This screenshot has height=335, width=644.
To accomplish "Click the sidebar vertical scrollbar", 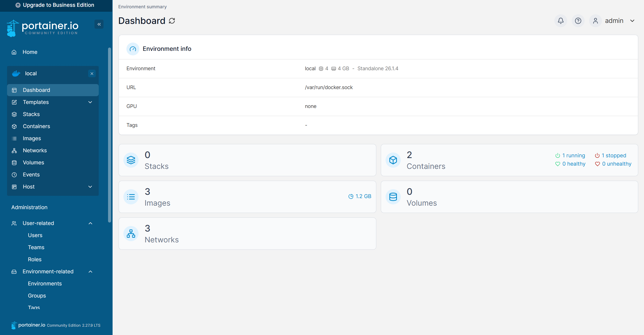I will 109,135.
